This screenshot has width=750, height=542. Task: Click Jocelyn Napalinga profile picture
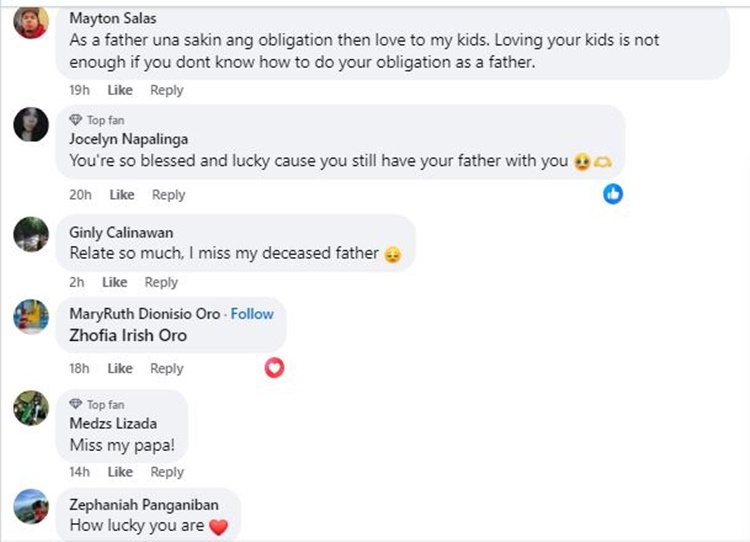(31, 126)
